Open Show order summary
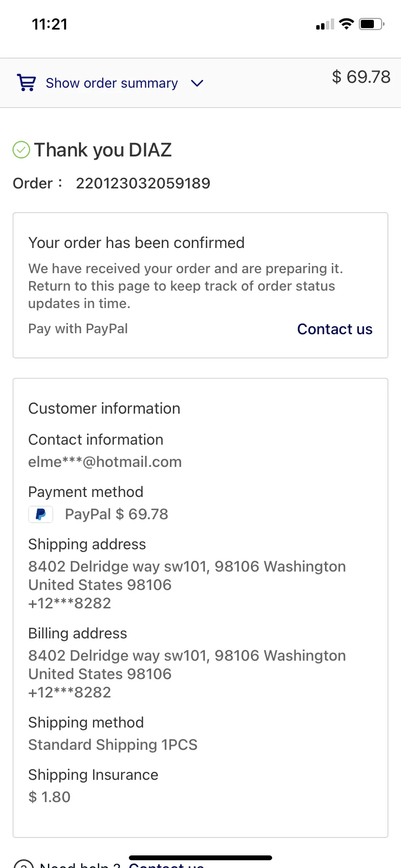 click(x=112, y=83)
